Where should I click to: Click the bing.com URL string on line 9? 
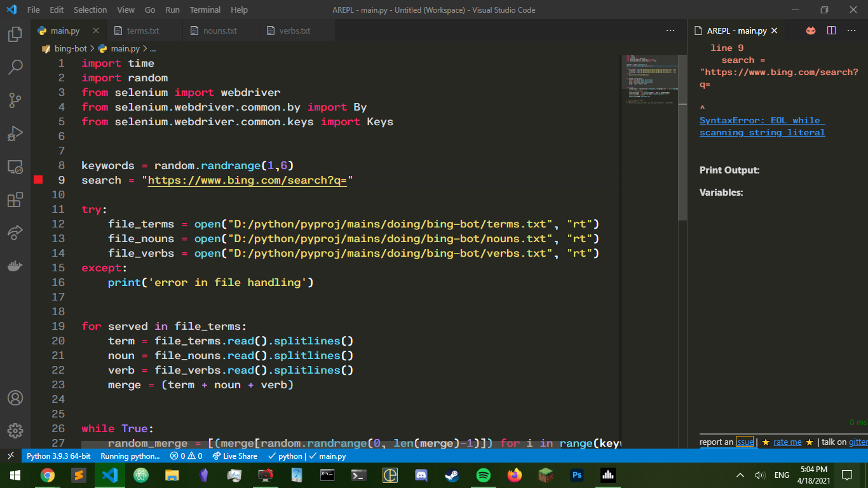point(247,180)
